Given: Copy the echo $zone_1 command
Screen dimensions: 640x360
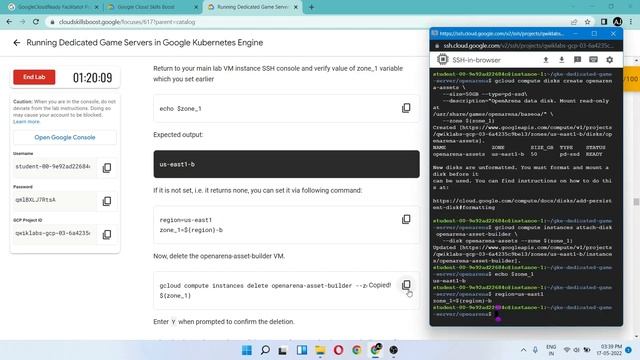Looking at the screenshot, I should (x=406, y=108).
